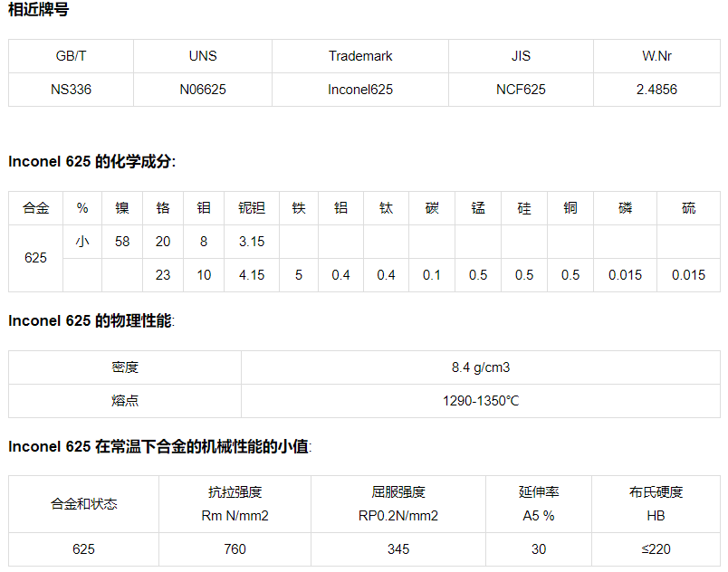Viewport: 728px width, 572px height.
Task: Select the 0.5 value under 铜
Action: pos(570,275)
